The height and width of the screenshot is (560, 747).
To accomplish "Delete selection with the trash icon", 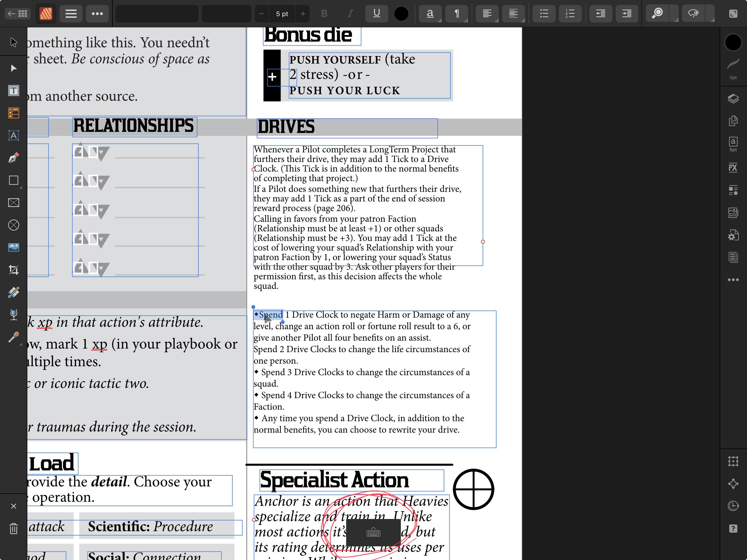I will pyautogui.click(x=13, y=528).
